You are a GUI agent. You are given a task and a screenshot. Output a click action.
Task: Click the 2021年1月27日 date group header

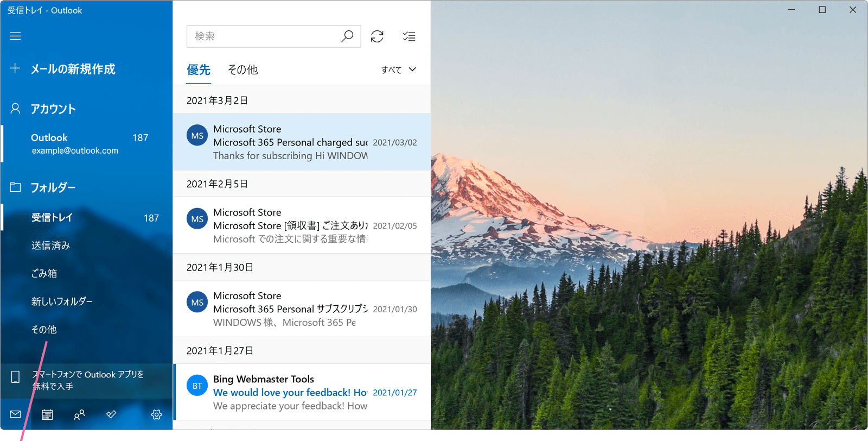pos(302,350)
